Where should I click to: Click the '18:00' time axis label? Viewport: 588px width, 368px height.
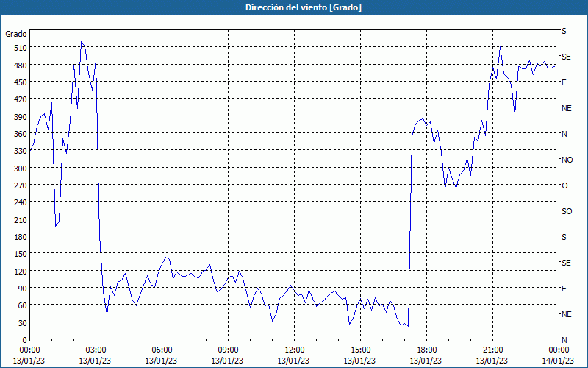coord(426,350)
